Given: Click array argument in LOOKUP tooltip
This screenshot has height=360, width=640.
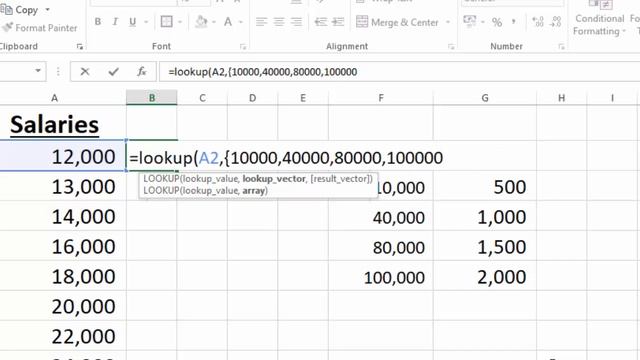Looking at the screenshot, I should click(x=254, y=191).
